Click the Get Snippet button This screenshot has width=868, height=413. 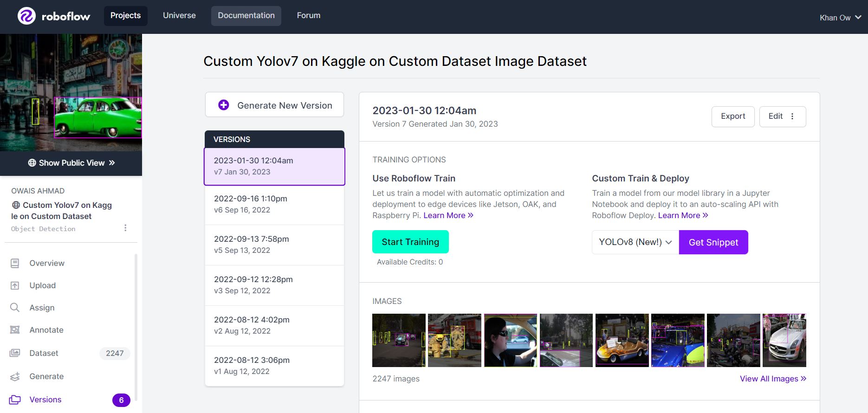point(713,242)
